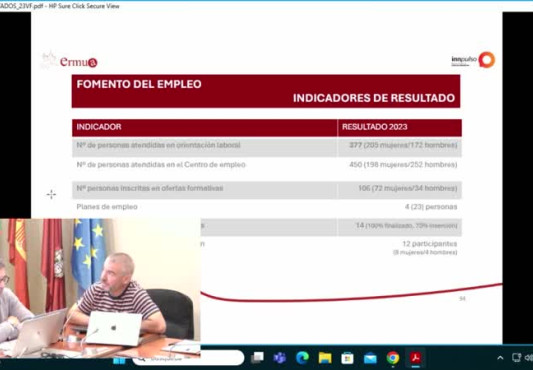533x370 pixels.
Task: Click the Windows Start button
Action: (119, 360)
